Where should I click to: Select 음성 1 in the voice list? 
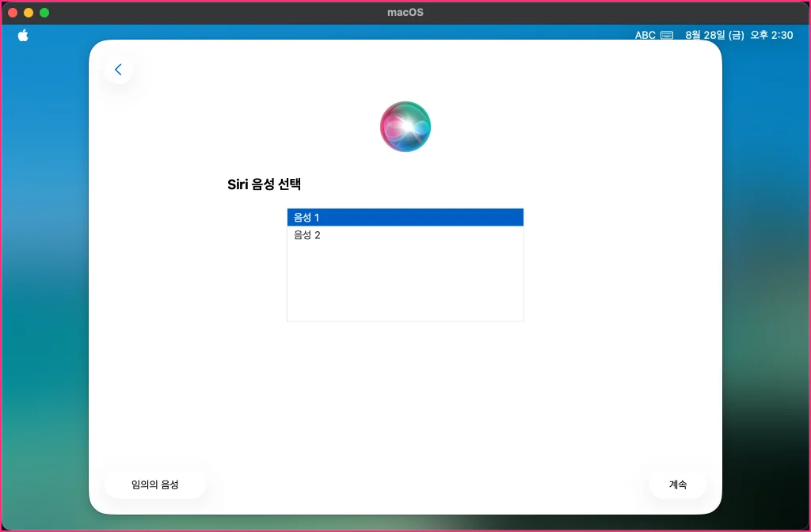point(405,218)
